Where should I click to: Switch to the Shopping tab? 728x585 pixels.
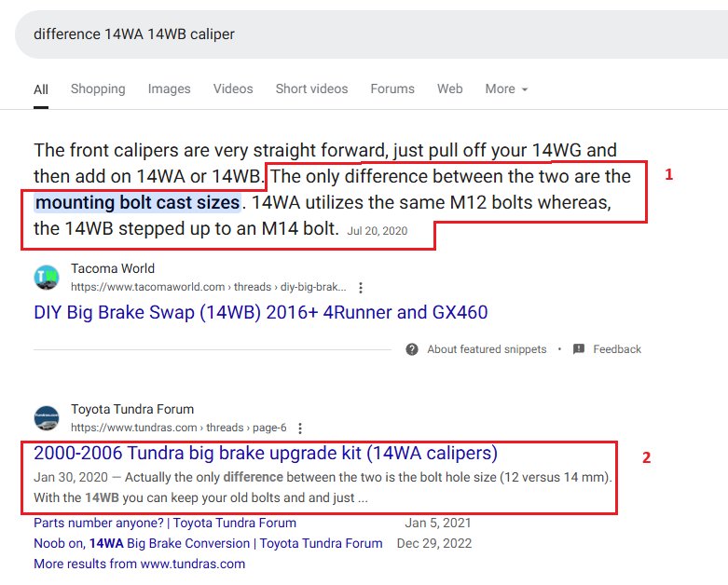click(98, 88)
